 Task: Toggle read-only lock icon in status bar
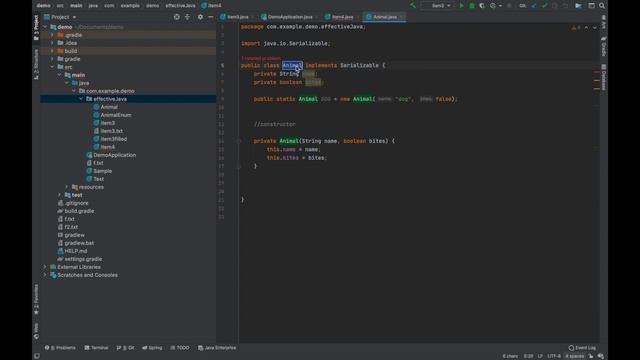coord(591,356)
